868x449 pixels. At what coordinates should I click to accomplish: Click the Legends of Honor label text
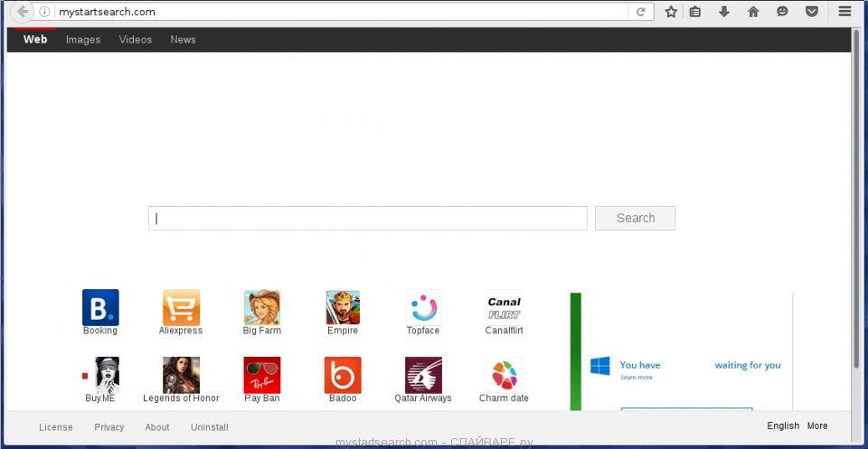181,398
